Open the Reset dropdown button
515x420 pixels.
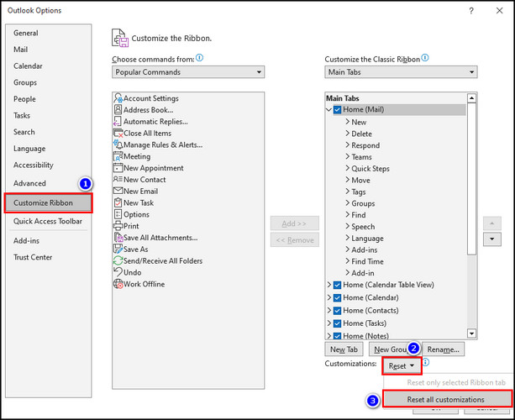click(402, 366)
